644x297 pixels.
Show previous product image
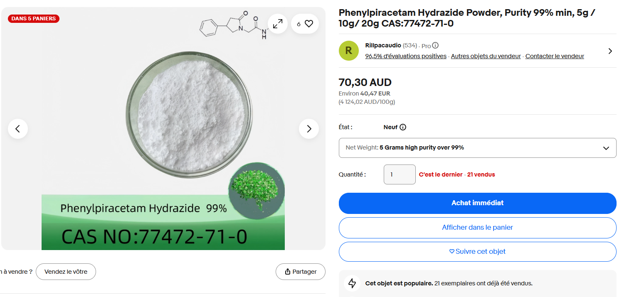pyautogui.click(x=18, y=129)
